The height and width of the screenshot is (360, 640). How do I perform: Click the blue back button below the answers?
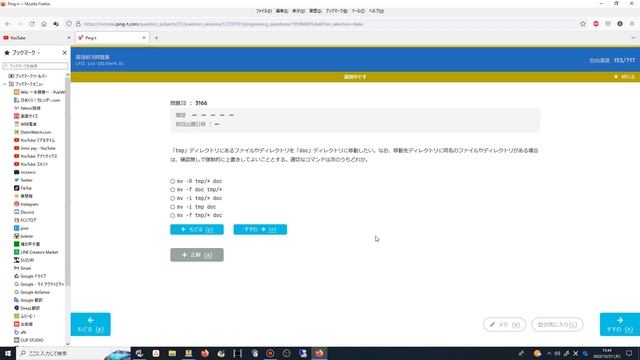[x=197, y=229]
